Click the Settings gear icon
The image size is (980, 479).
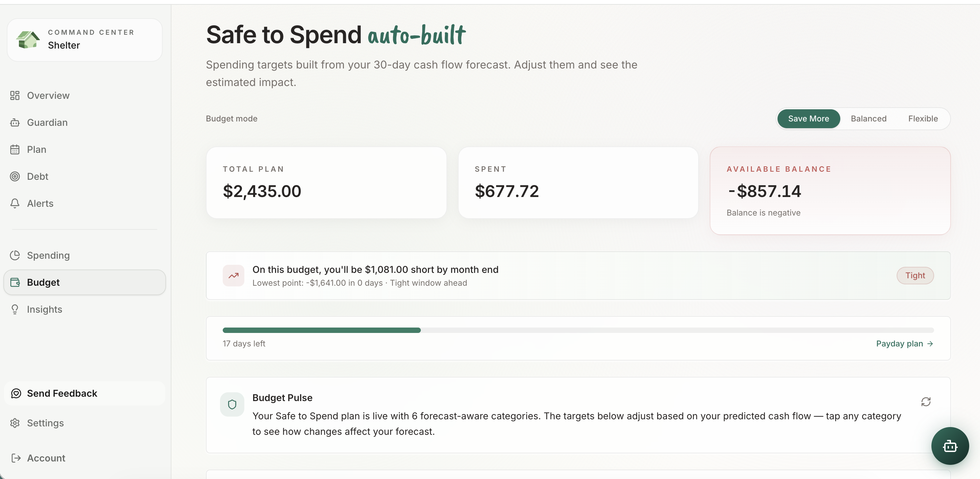(x=15, y=423)
